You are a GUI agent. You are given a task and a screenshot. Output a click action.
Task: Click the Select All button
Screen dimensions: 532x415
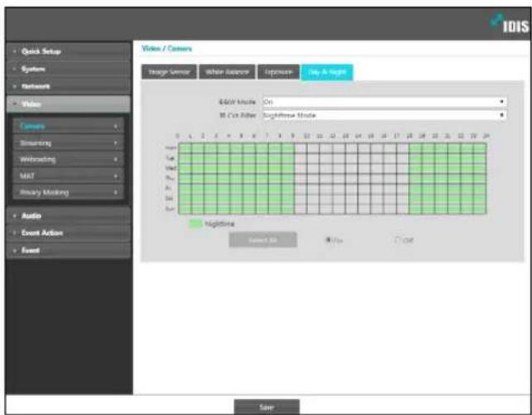(x=263, y=240)
